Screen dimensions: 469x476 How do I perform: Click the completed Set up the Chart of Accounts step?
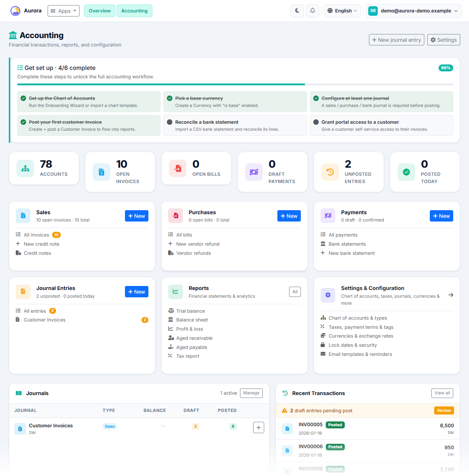tap(89, 102)
